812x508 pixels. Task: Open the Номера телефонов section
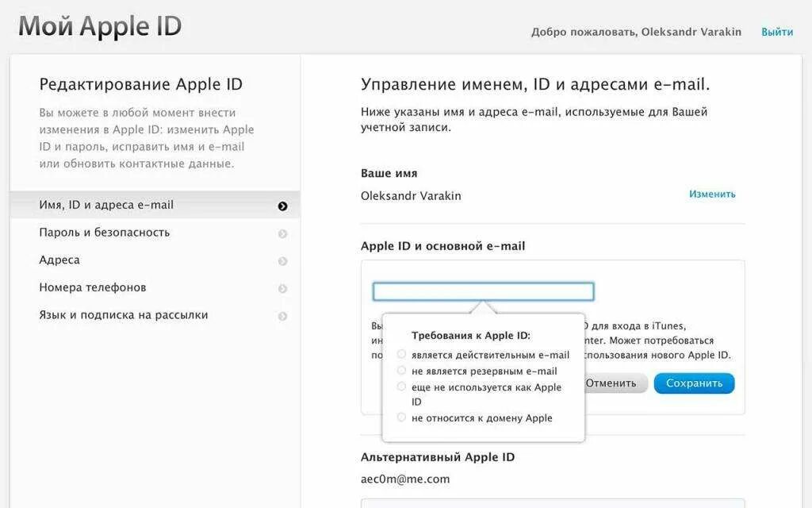pyautogui.click(x=155, y=287)
